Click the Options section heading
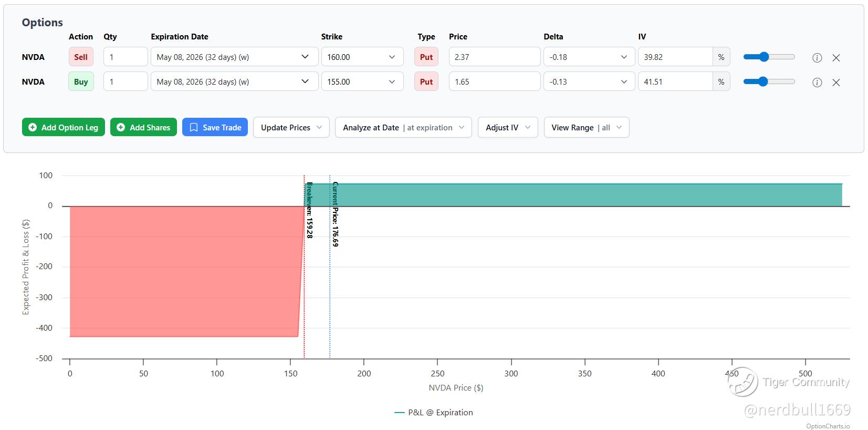This screenshot has height=430, width=868. tap(42, 23)
